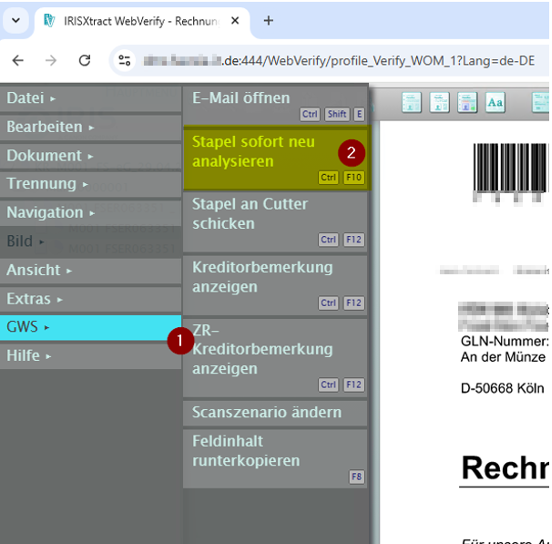The image size is (552, 544).
Task: Click the browser address bar URL
Action: click(339, 61)
